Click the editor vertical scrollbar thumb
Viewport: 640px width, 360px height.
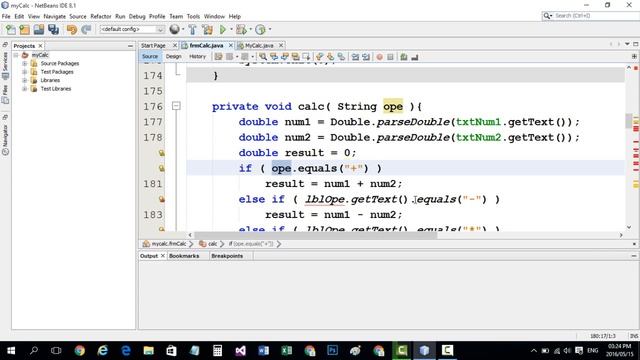click(629, 121)
